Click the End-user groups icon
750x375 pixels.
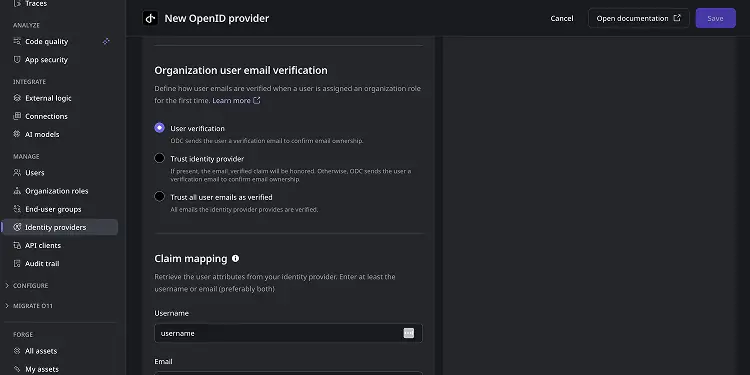coord(17,209)
